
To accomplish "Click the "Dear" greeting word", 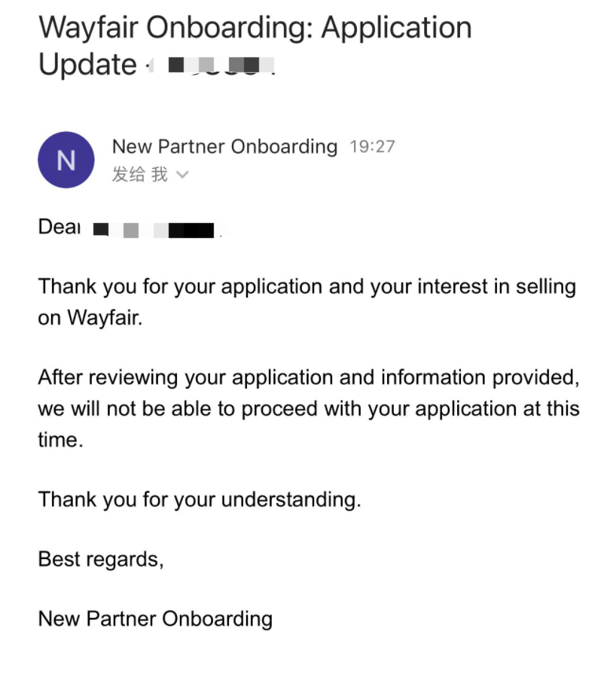I will click(59, 227).
